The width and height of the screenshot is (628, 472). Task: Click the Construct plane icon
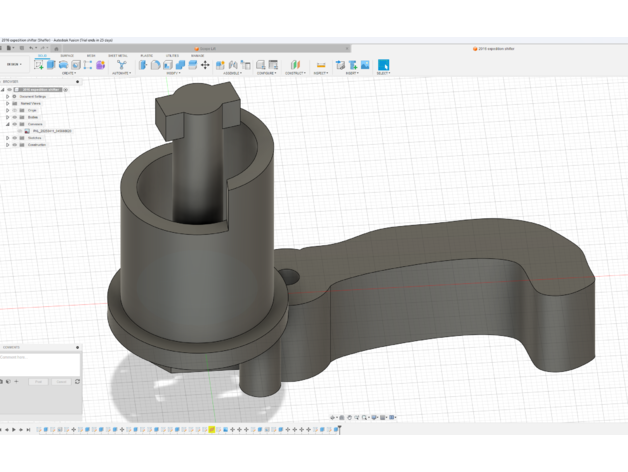[x=295, y=65]
